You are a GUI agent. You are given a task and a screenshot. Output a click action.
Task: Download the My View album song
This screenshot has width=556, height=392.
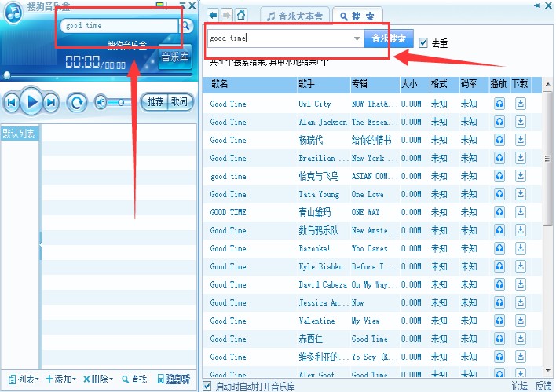[520, 321]
